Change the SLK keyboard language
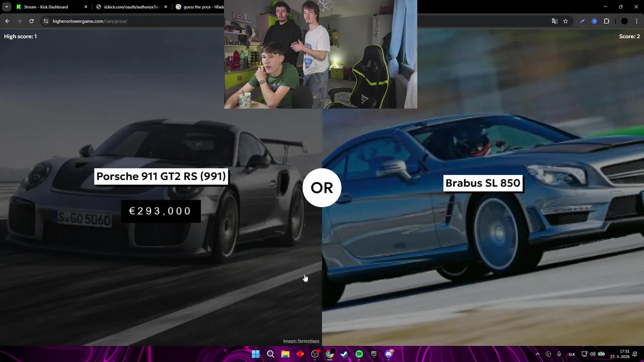 click(572, 354)
